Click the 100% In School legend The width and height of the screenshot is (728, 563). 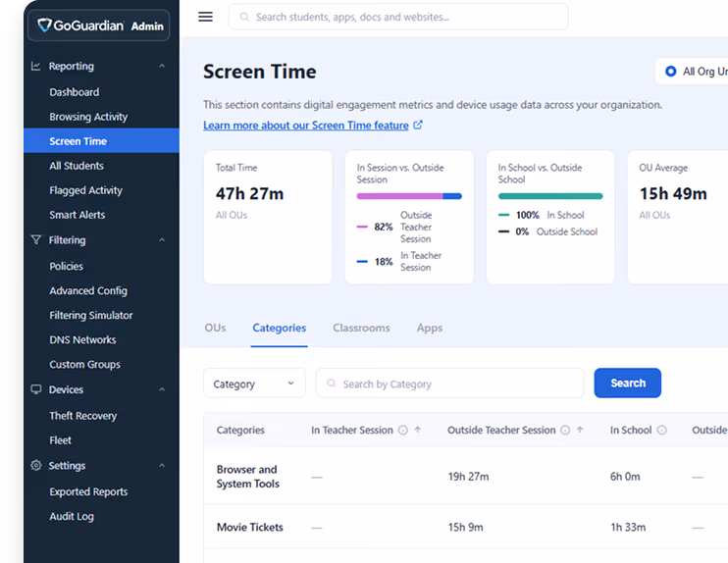coord(542,215)
